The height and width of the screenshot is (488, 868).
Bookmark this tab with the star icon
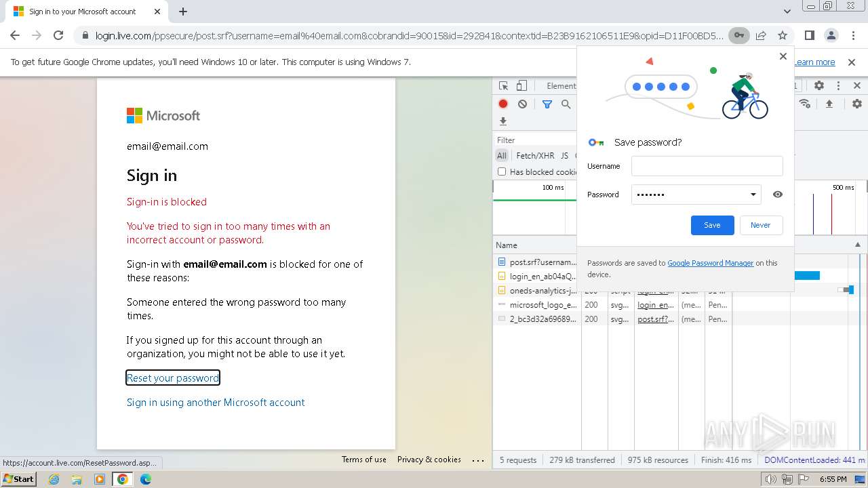783,35
